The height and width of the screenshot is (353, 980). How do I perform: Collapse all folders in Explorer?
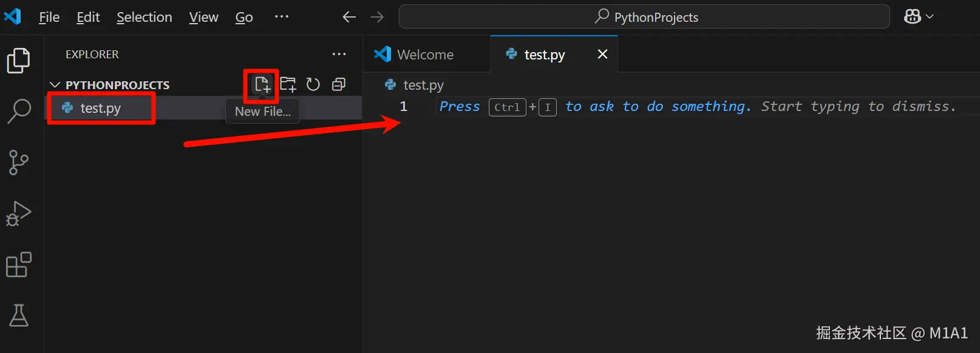coord(339,84)
